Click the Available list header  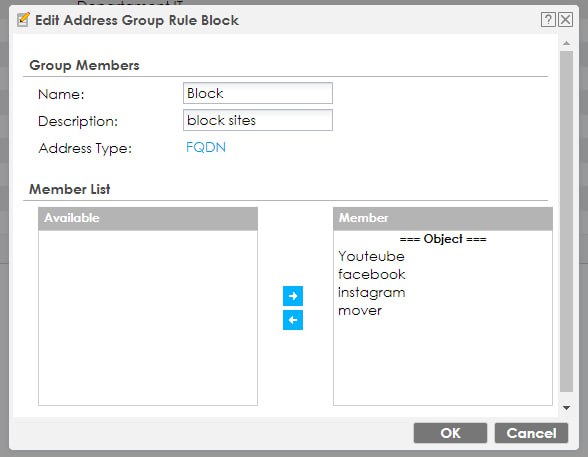[x=148, y=218]
